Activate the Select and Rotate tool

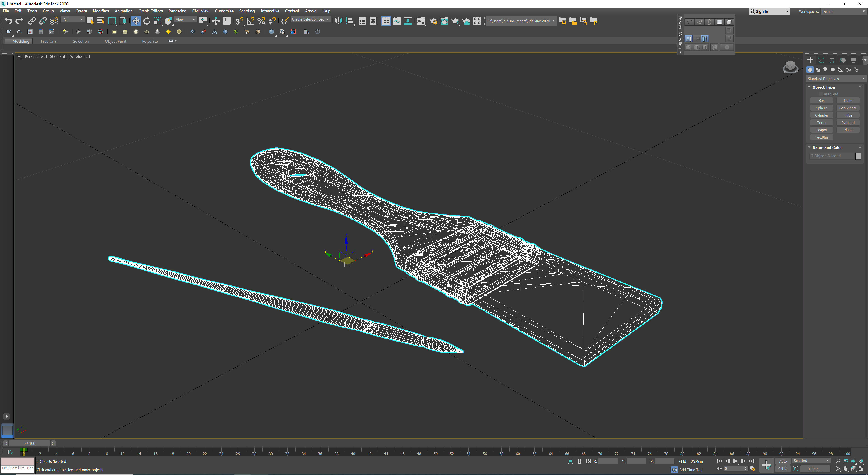click(146, 21)
